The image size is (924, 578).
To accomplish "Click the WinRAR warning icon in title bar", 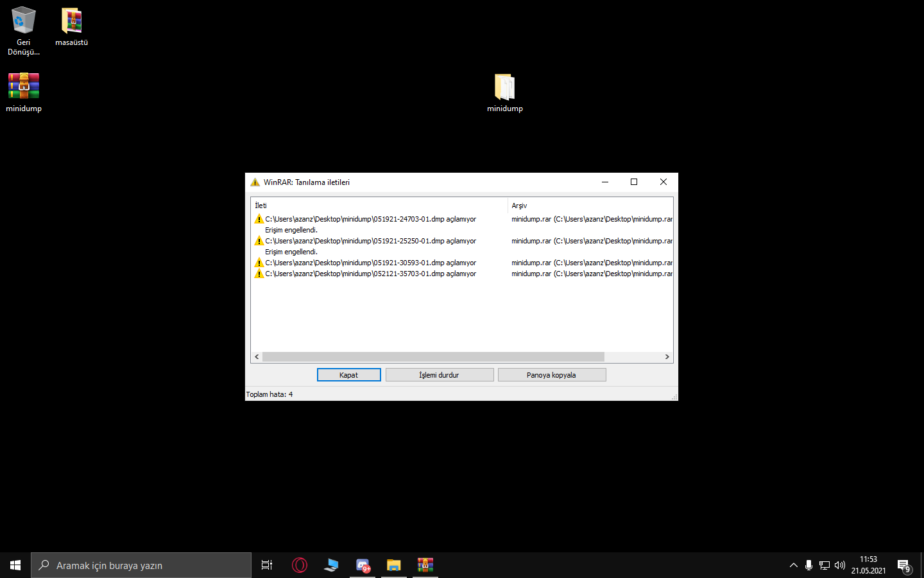I will click(255, 182).
